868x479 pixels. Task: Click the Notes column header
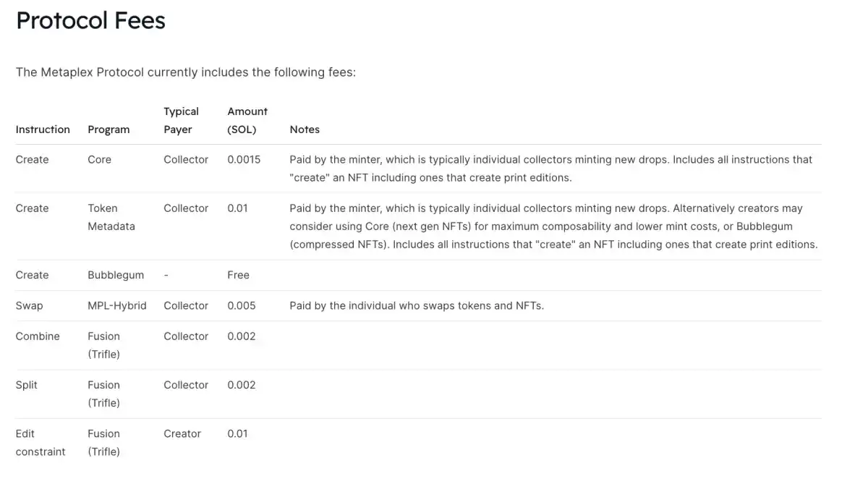305,130
